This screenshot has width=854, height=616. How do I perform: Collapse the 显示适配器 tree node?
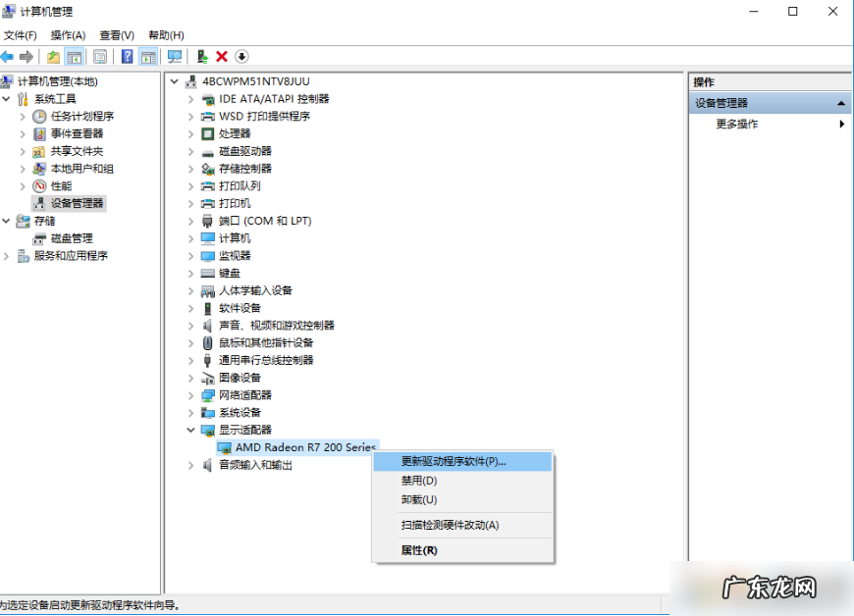[x=190, y=430]
